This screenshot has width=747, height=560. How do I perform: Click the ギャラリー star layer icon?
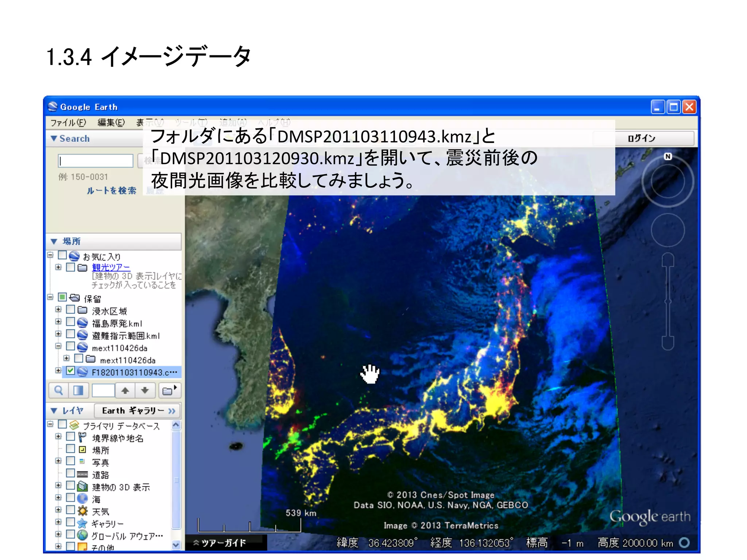coord(82,523)
